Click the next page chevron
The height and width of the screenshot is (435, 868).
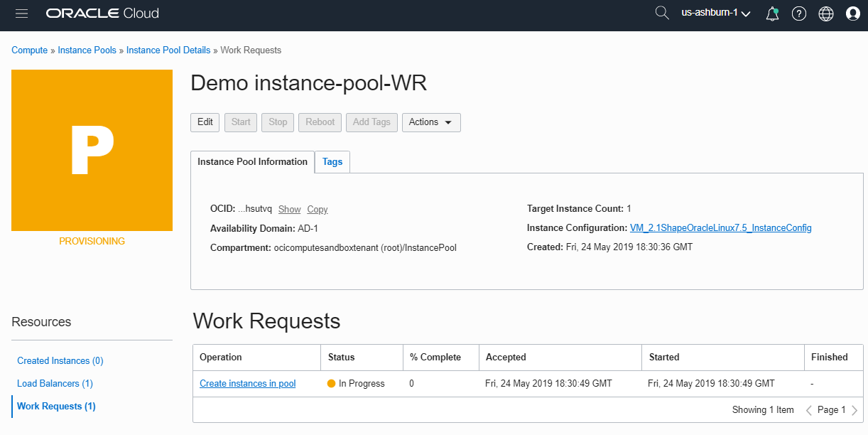pyautogui.click(x=855, y=409)
